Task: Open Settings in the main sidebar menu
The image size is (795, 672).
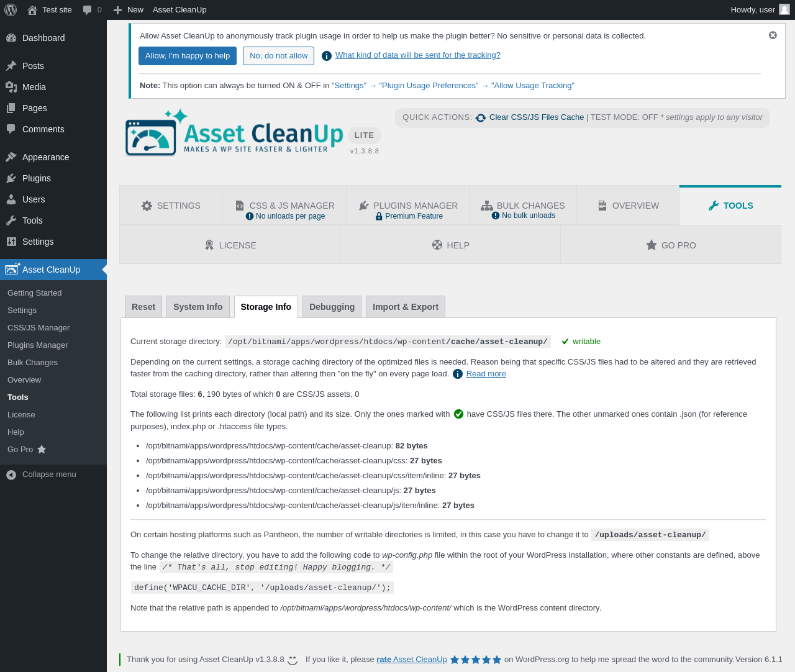Action: coord(53,242)
